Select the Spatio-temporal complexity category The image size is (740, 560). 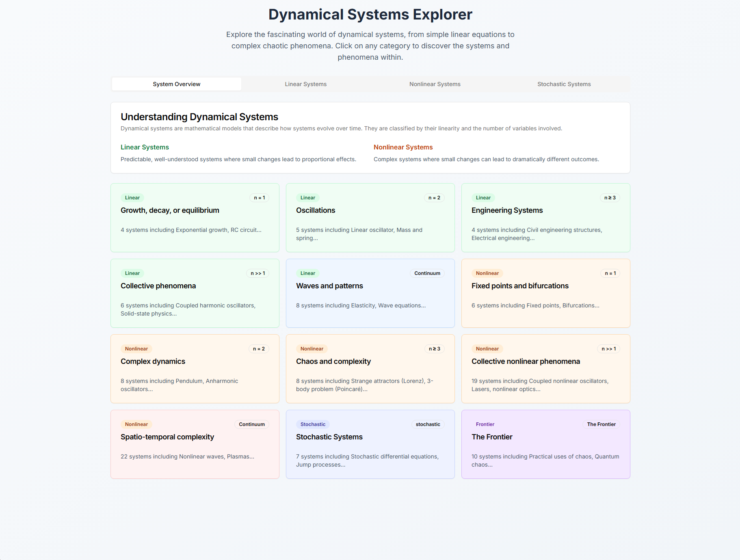195,444
